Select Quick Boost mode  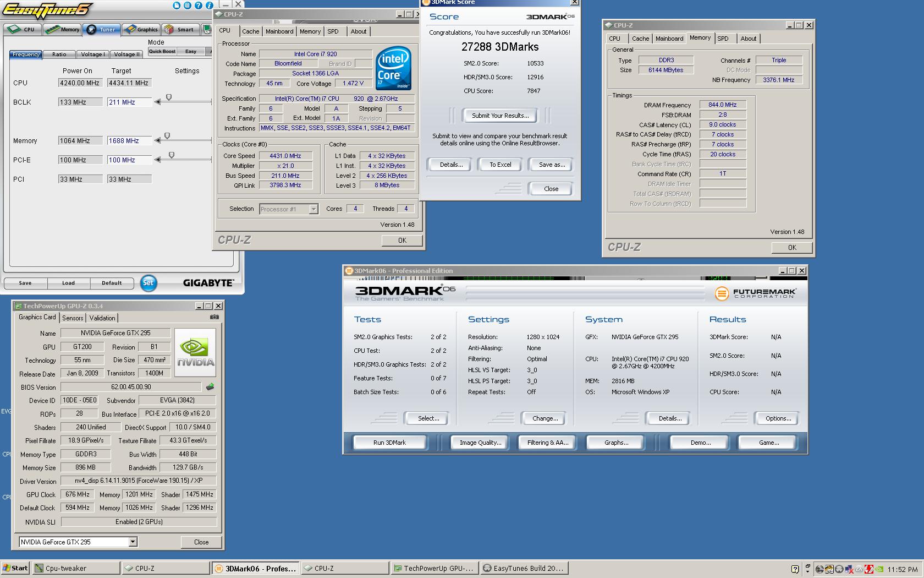point(162,51)
